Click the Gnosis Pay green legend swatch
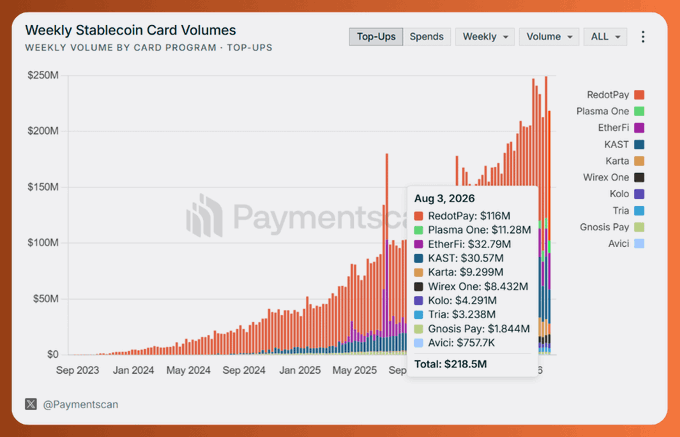The height and width of the screenshot is (437, 680). (x=639, y=227)
